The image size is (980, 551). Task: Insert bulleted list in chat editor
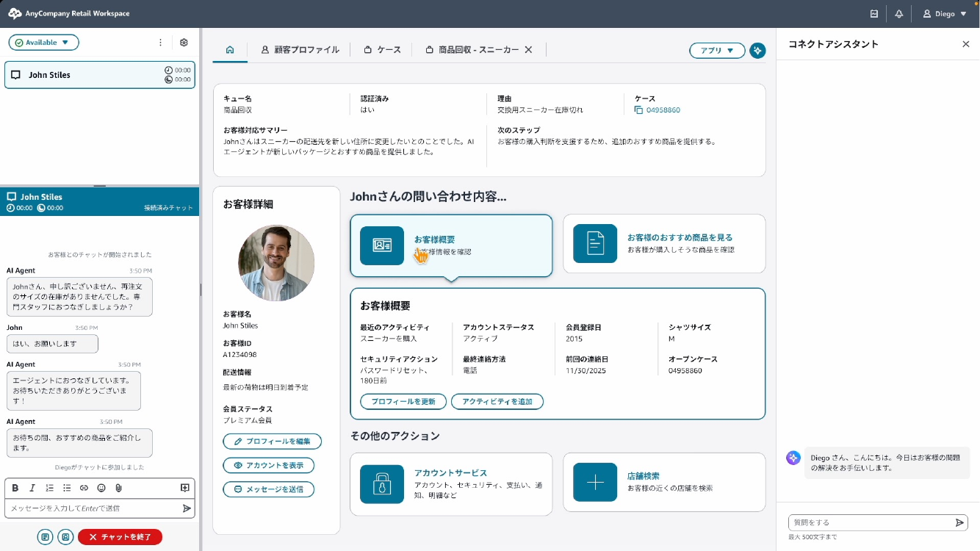click(x=67, y=488)
